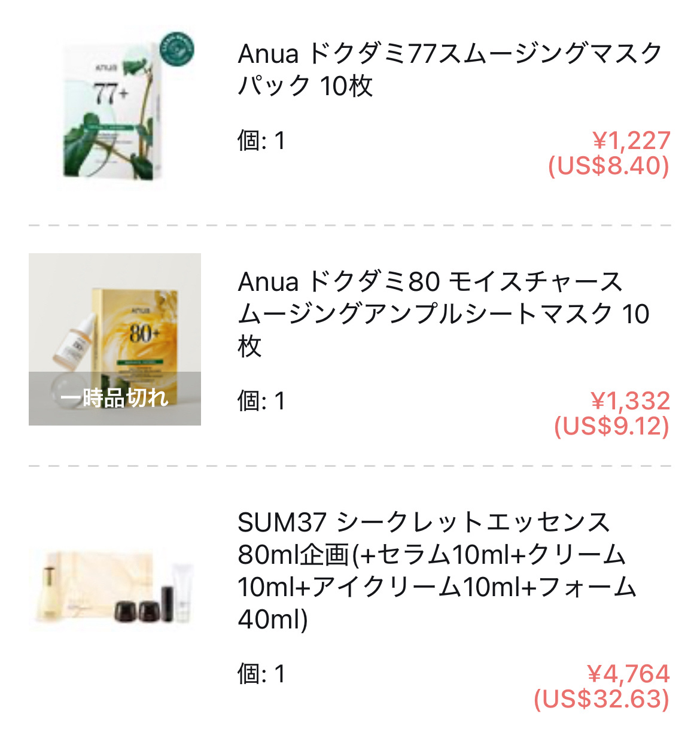Click the US$9.12 converted price

point(611,426)
